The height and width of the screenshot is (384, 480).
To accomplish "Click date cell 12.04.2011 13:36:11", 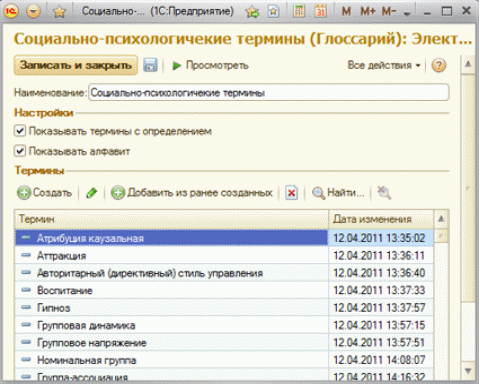I will click(381, 256).
